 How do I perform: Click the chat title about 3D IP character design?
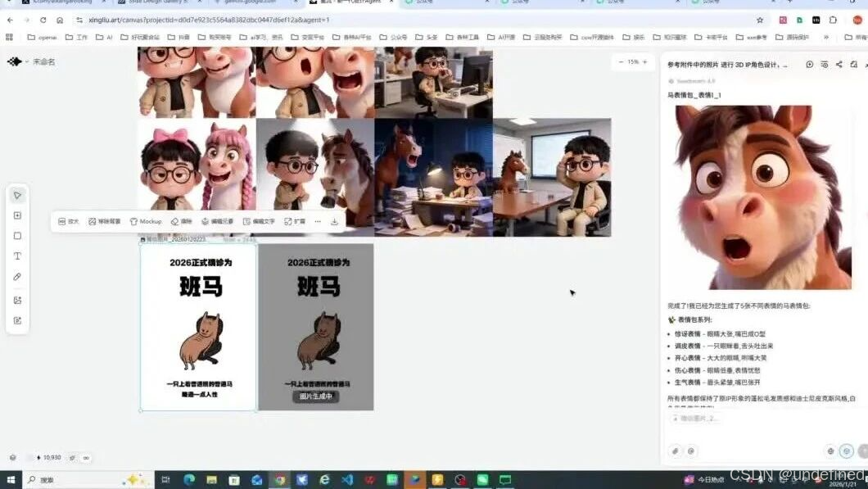click(x=727, y=65)
